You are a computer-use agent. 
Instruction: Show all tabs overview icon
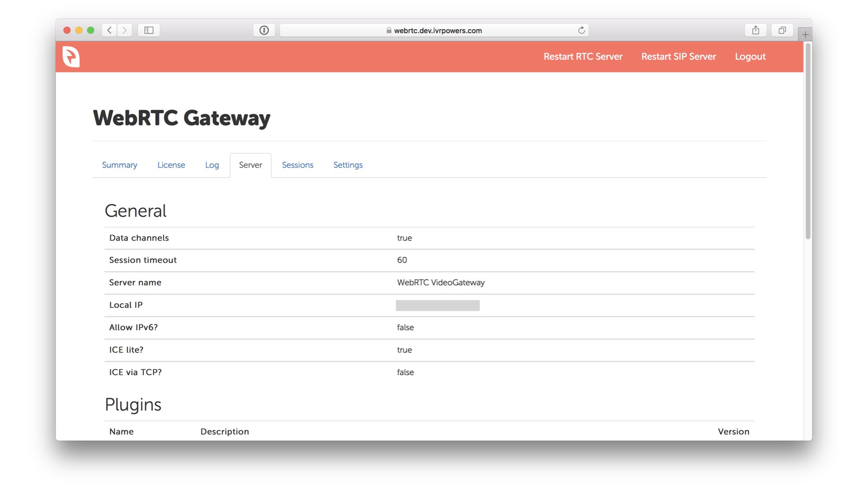pyautogui.click(x=782, y=30)
